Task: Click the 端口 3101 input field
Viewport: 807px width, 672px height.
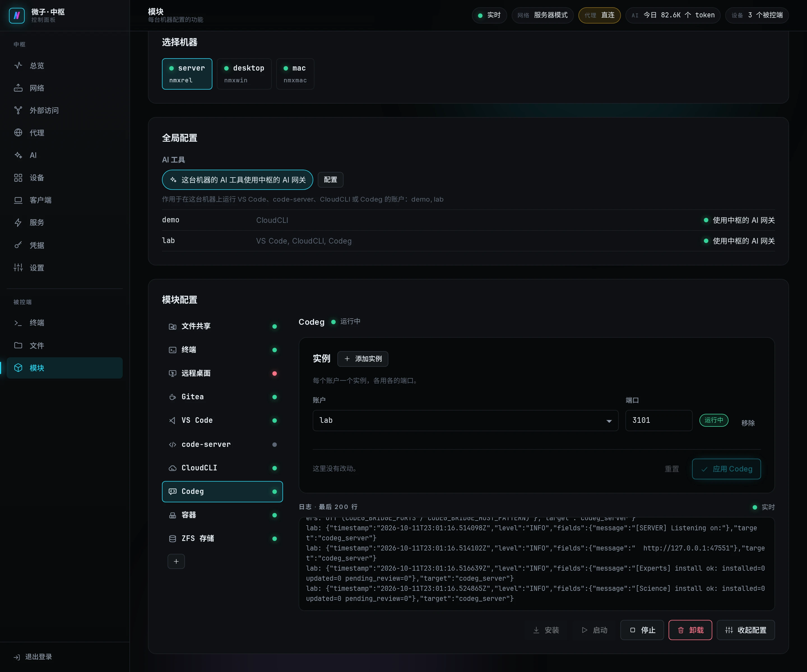Action: pos(659,421)
